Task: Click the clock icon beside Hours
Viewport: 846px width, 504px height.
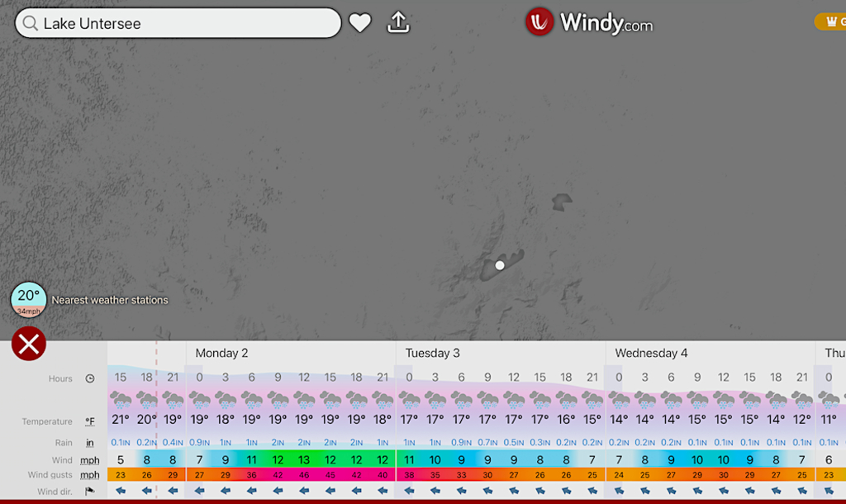Action: click(90, 378)
